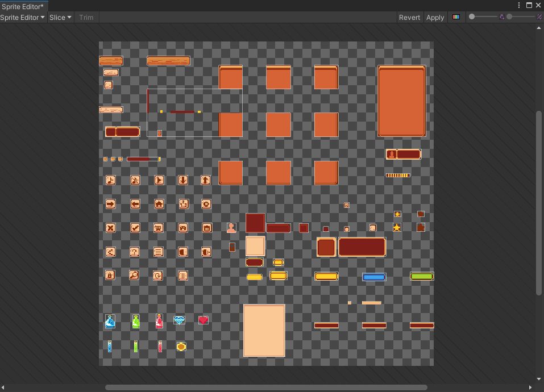Select the left arrow icon sprite
Screen dimensions: 544x392
pos(135,204)
